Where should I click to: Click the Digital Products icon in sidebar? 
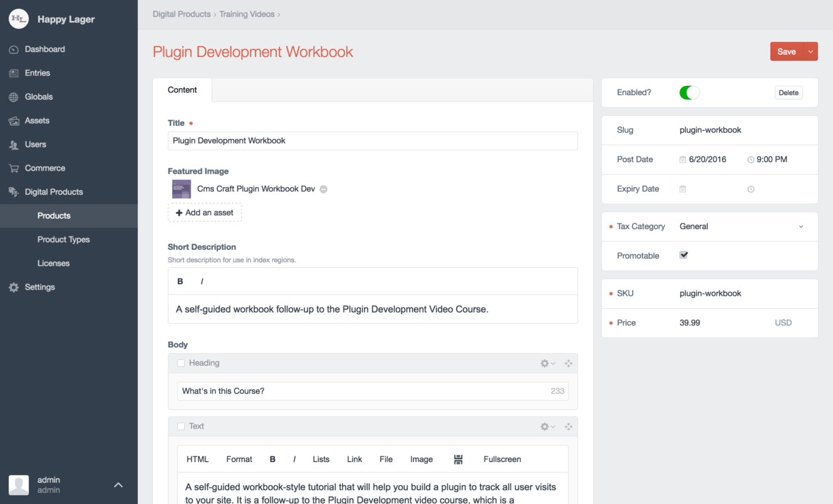pos(14,192)
